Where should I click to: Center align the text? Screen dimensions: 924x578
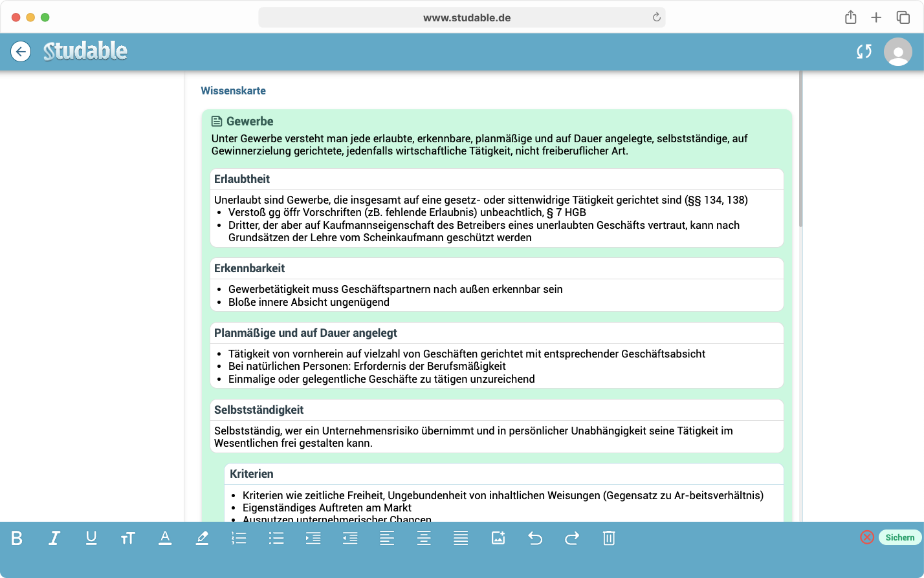(424, 538)
